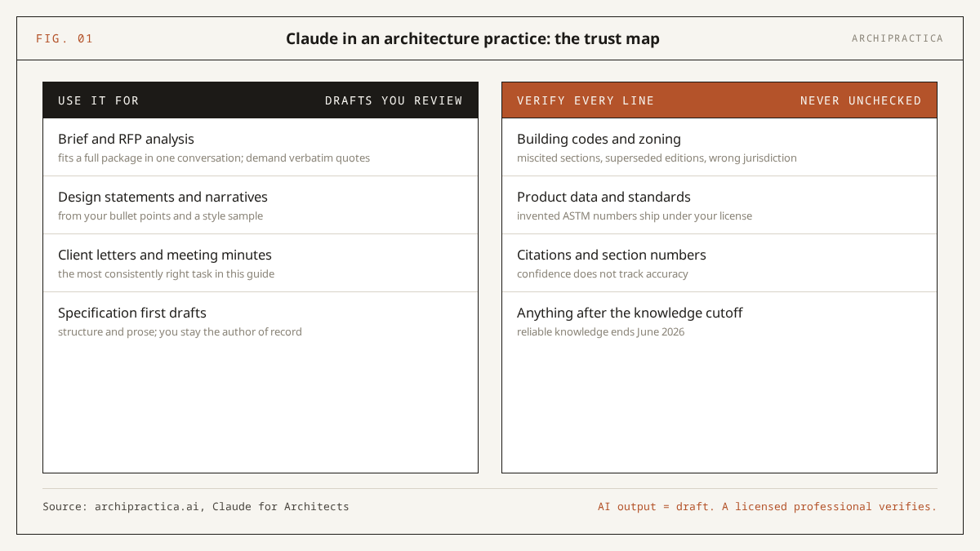Select 'Brief and RFP analysis' row title
The height and width of the screenshot is (551, 980).
[126, 139]
